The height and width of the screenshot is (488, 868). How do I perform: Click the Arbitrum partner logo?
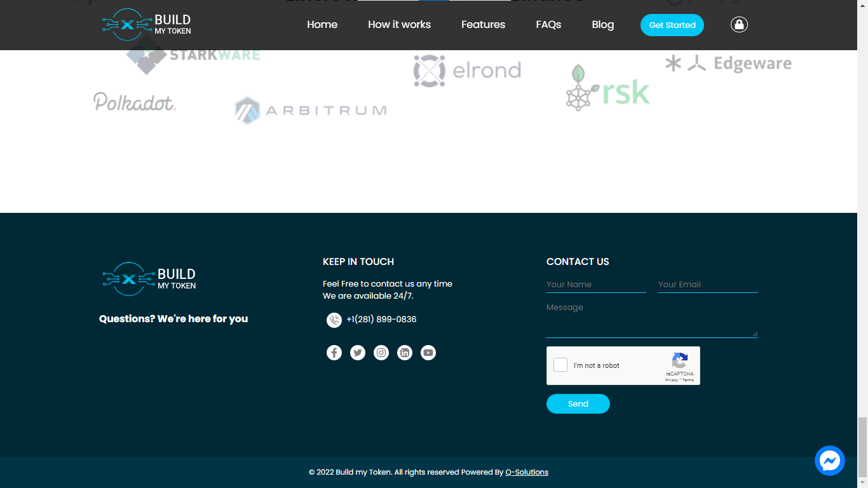coord(310,110)
